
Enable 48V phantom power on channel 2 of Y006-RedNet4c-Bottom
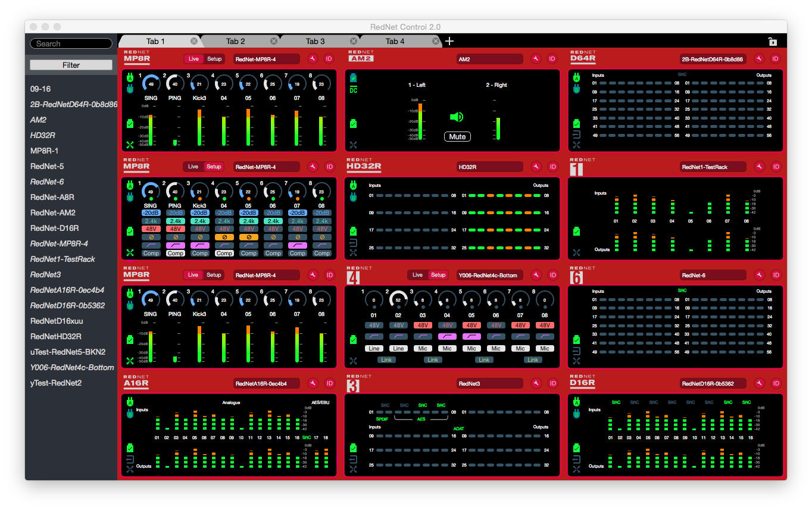[x=398, y=325]
